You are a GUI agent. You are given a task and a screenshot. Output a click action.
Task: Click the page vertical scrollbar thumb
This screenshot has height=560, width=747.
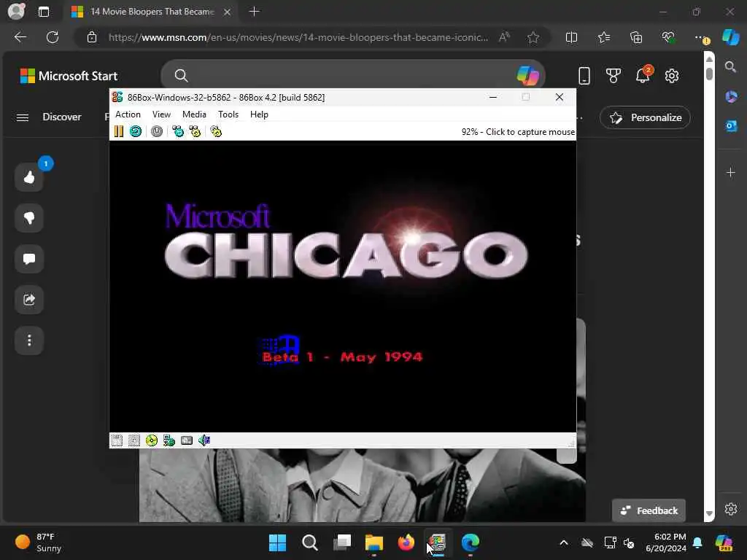coord(709,74)
